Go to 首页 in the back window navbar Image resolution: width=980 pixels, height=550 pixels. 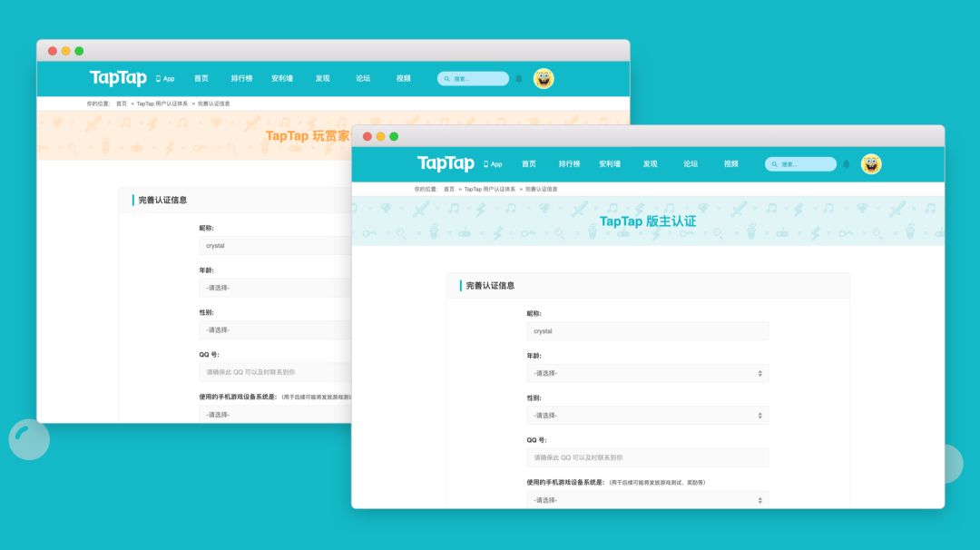pyautogui.click(x=201, y=78)
